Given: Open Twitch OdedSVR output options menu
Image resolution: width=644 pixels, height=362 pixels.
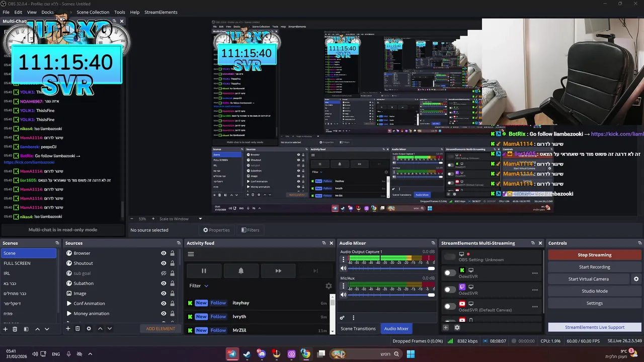Looking at the screenshot, I should tap(535, 290).
